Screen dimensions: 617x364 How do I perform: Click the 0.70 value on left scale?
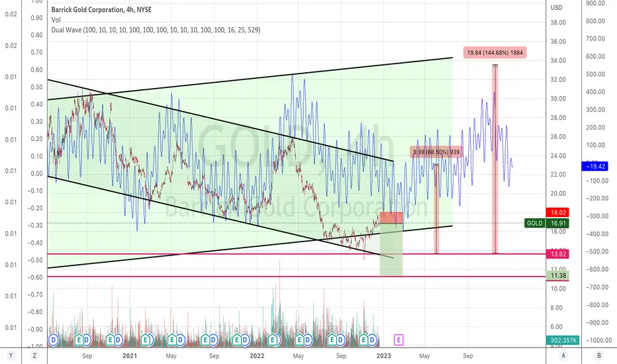(36, 52)
